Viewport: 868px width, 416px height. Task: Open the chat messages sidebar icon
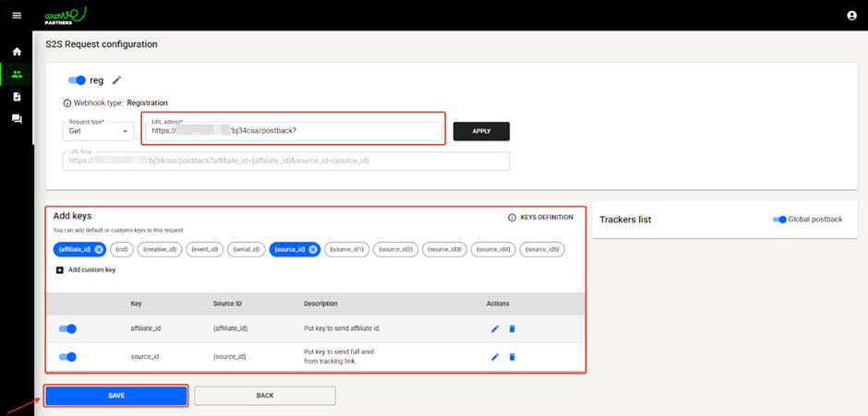17,119
